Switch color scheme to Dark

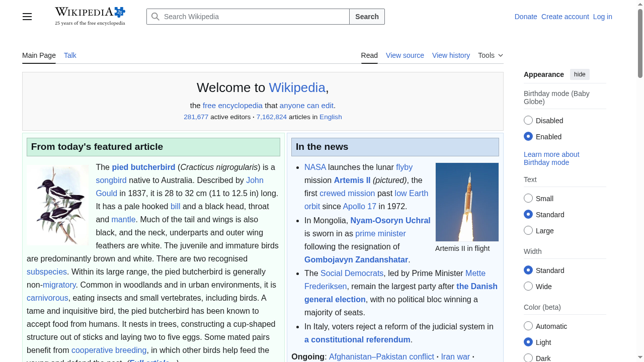[x=528, y=357]
